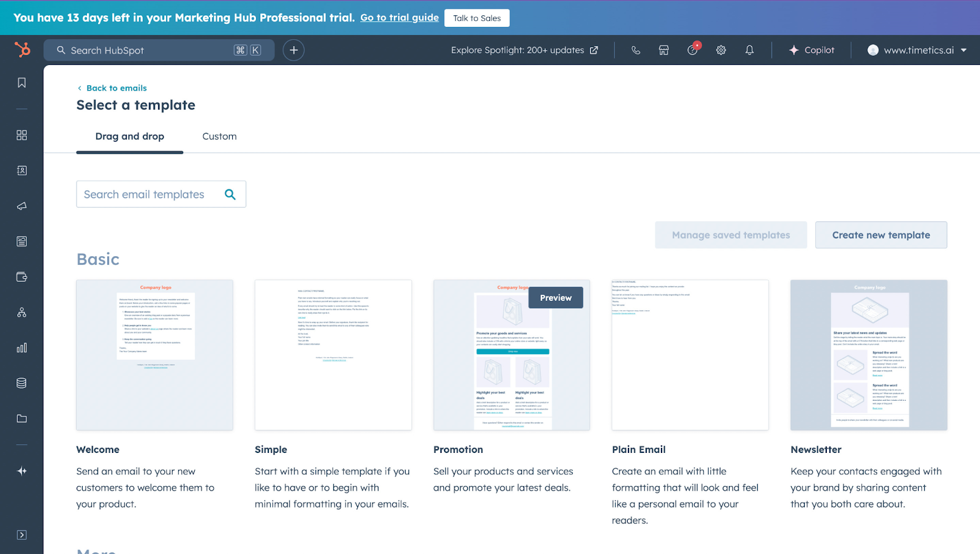Open notifications via the bell icon

[749, 50]
